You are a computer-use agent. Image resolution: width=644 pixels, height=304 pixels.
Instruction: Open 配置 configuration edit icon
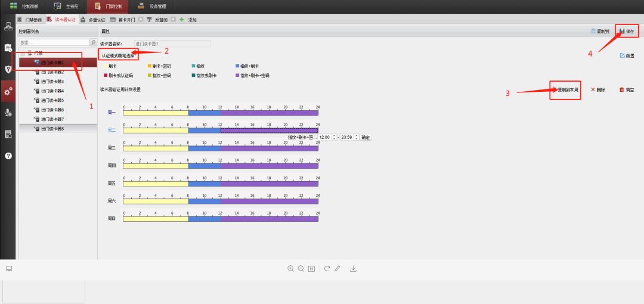623,55
